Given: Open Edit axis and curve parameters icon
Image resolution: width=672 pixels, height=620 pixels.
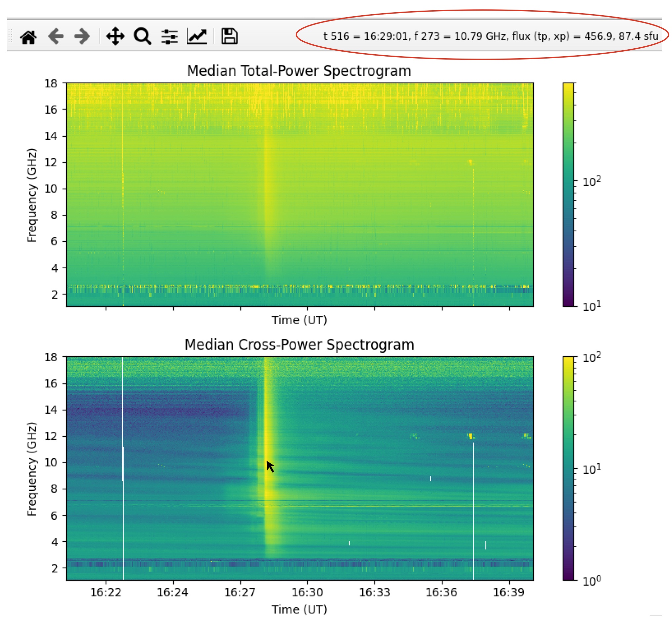Looking at the screenshot, I should coord(197,36).
